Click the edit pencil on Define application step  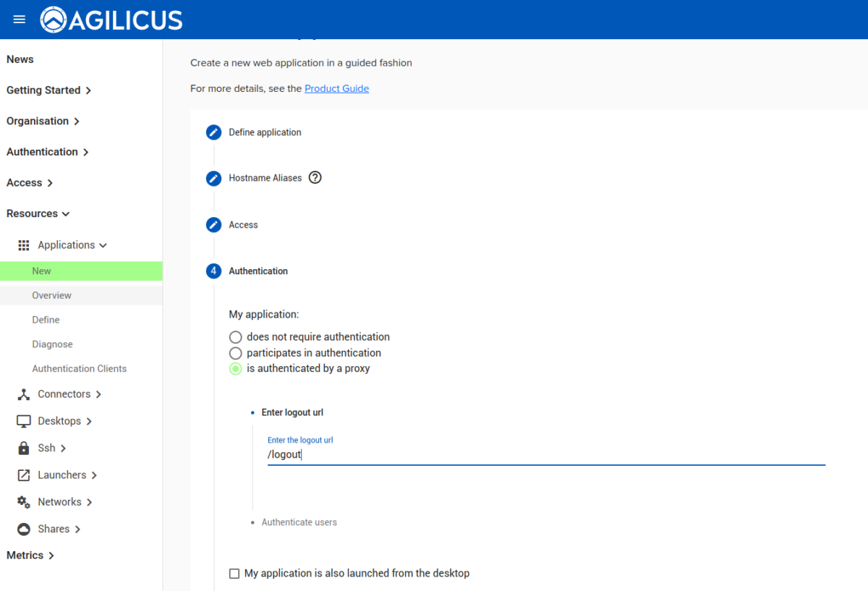213,132
